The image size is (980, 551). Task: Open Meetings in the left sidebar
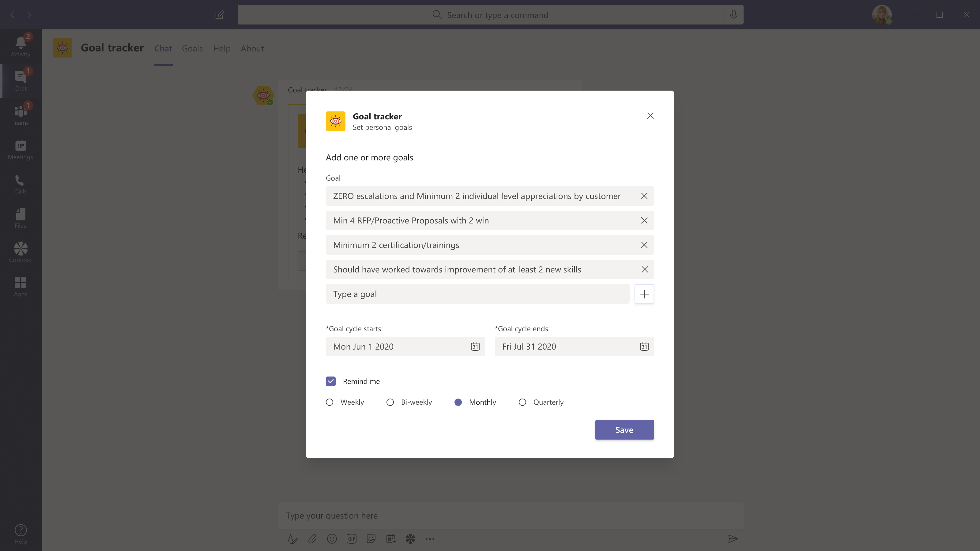click(x=21, y=149)
